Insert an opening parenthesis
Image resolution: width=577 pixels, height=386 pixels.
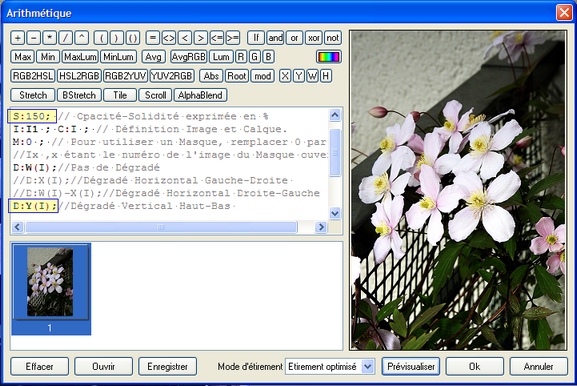click(x=101, y=38)
